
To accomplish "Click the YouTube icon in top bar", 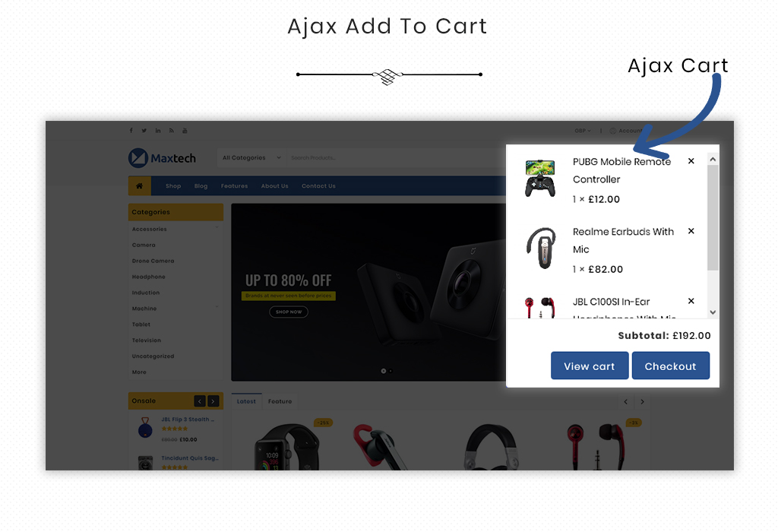I will pos(185,131).
